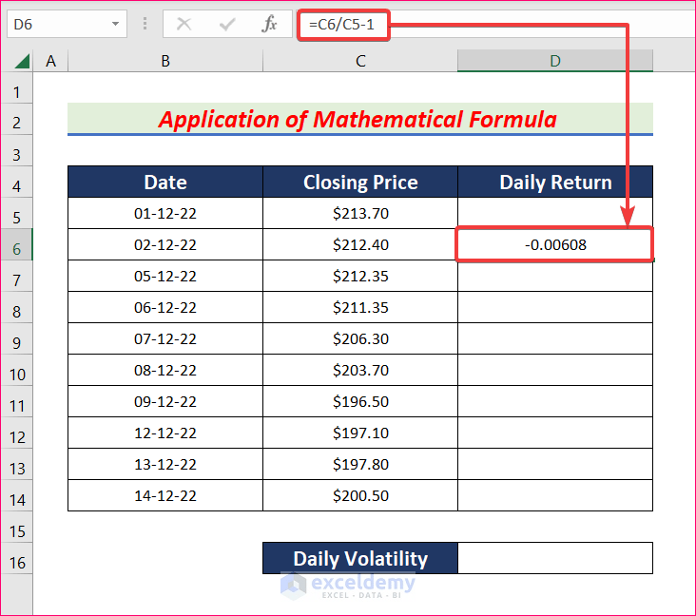Select row 9 header
Viewport: 696px width, 616px height.
click(17, 339)
